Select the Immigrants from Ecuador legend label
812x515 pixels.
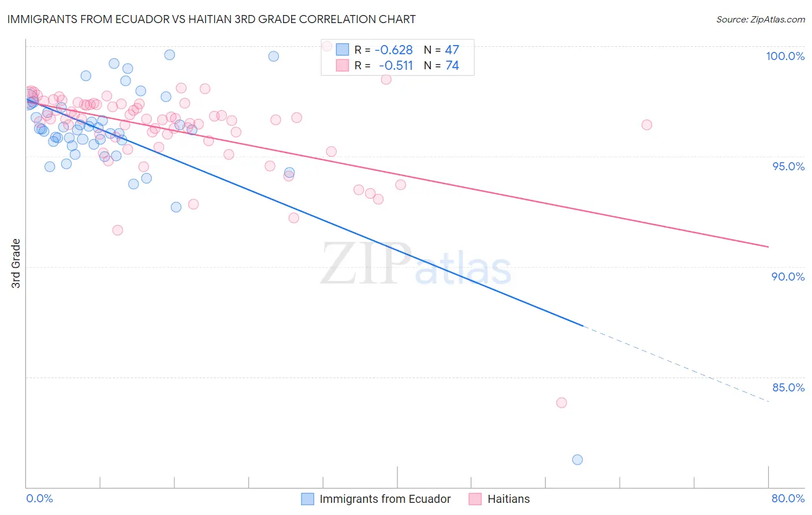pyautogui.click(x=385, y=499)
